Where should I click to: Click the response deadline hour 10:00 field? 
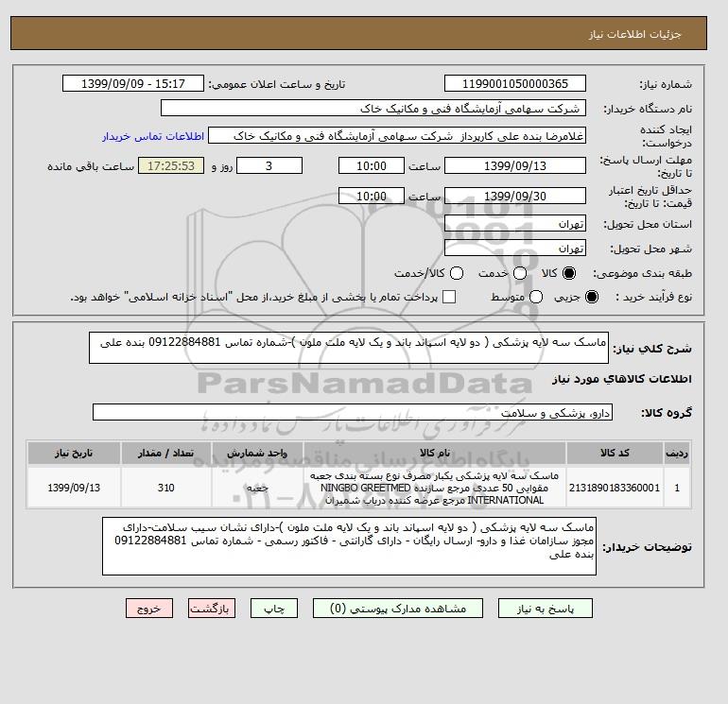pyautogui.click(x=371, y=165)
